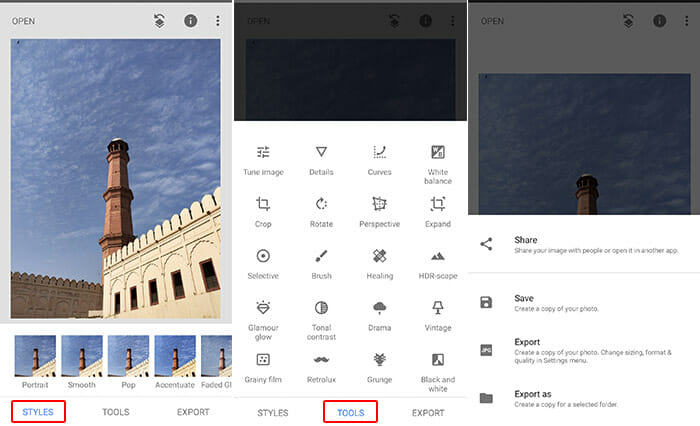Apply the Portrait style thumbnail
The height and width of the screenshot is (426, 700).
click(35, 360)
